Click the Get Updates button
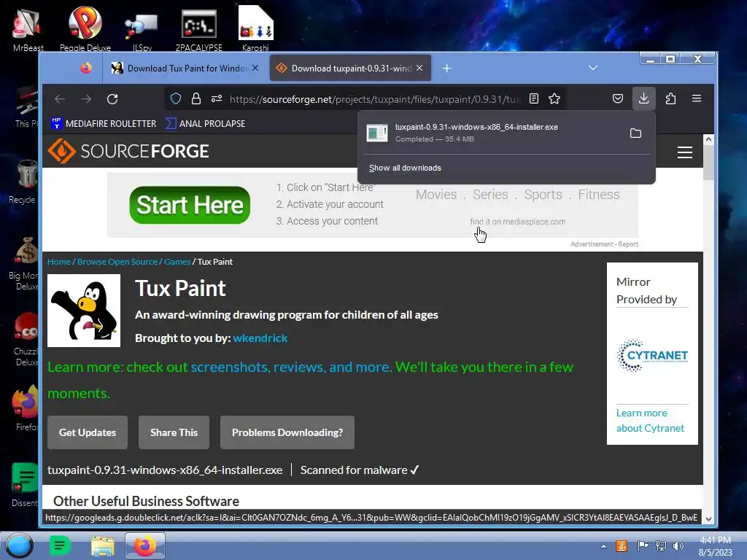The width and height of the screenshot is (747, 560). 88,432
